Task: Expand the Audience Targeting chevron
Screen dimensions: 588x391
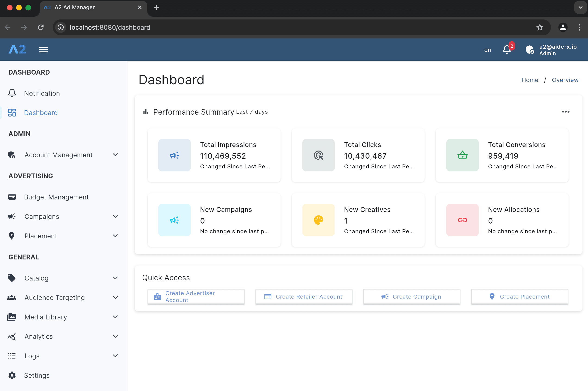Action: [115, 297]
